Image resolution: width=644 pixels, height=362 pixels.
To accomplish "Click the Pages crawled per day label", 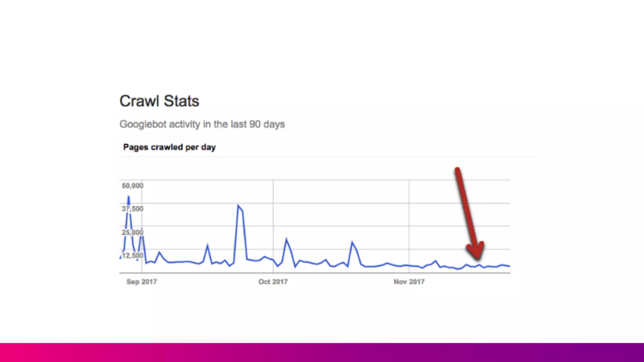I will tap(169, 147).
